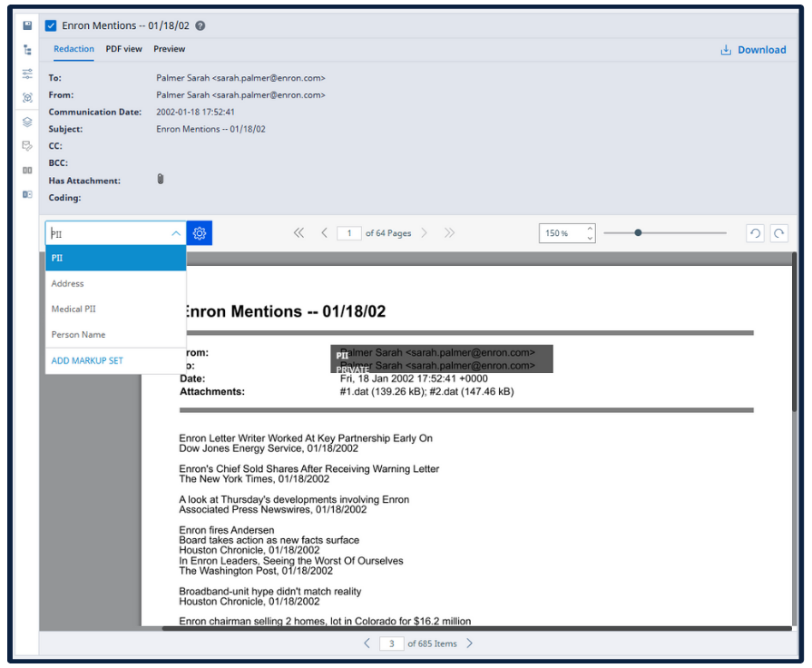The height and width of the screenshot is (668, 812).
Task: Jump to the last document page
Action: point(449,233)
